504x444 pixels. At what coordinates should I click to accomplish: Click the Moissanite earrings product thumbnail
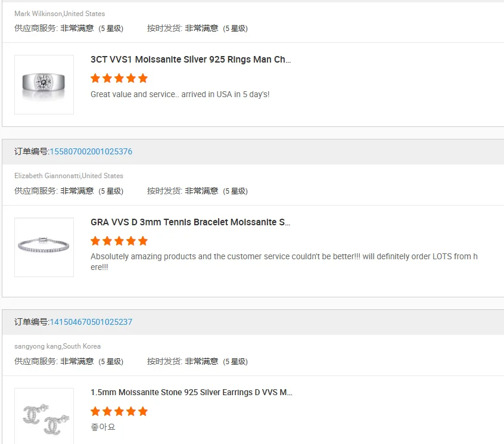point(44,416)
